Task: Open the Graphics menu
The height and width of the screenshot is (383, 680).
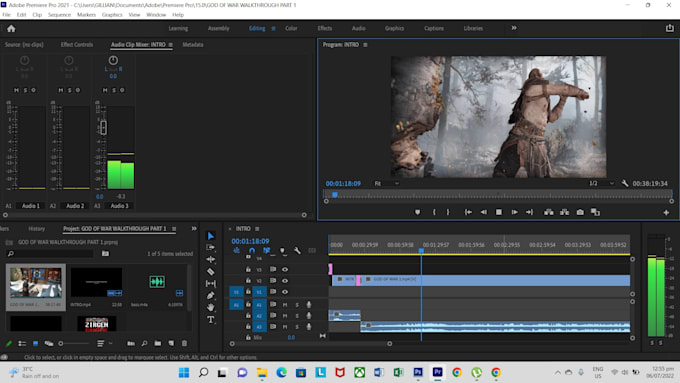Action: (112, 15)
